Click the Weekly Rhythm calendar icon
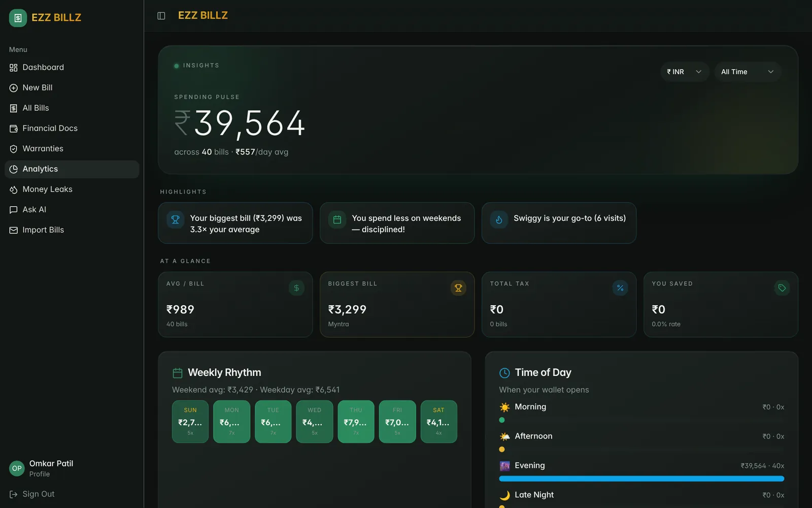The height and width of the screenshot is (508, 812). [178, 373]
